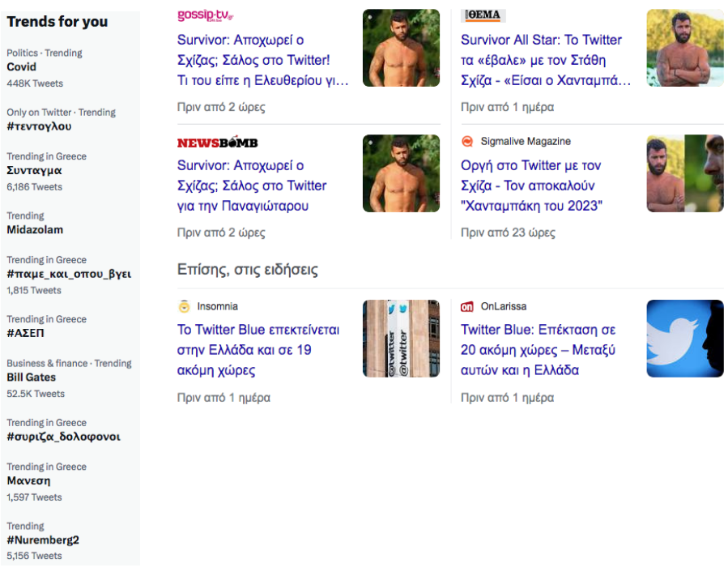Open the Insomnia Twitter Blue article headline

[258, 350]
